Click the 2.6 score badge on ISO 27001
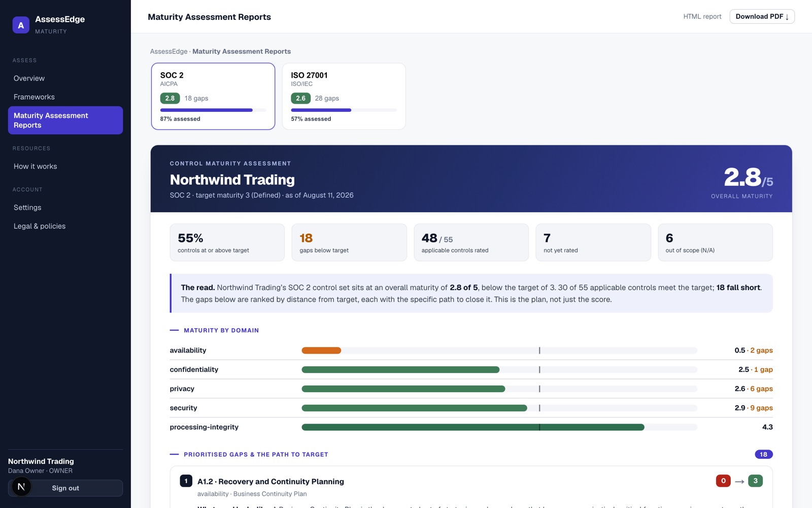Viewport: 812px width, 508px height. [x=300, y=98]
